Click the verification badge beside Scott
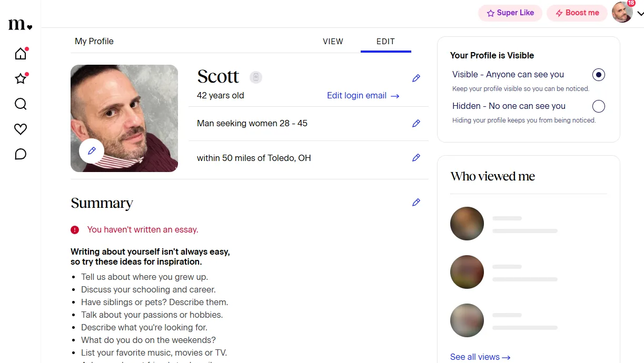Image resolution: width=644 pixels, height=363 pixels. coord(256,77)
